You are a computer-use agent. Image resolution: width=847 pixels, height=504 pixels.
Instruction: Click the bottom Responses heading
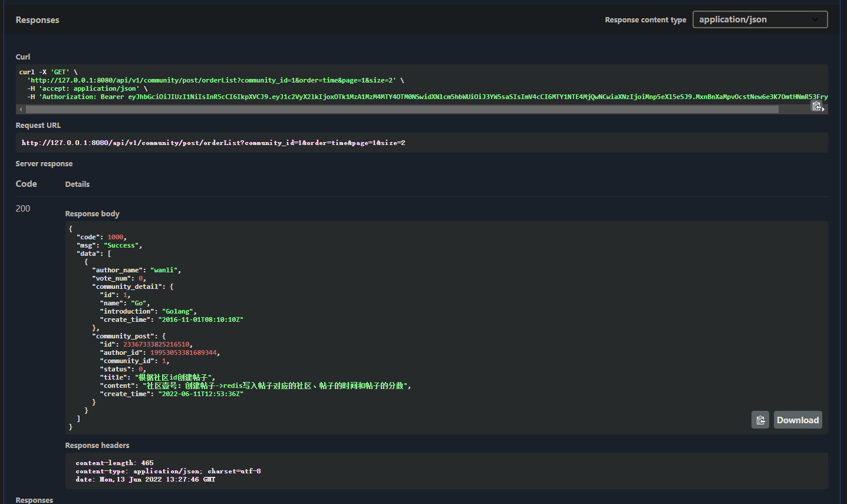point(34,500)
